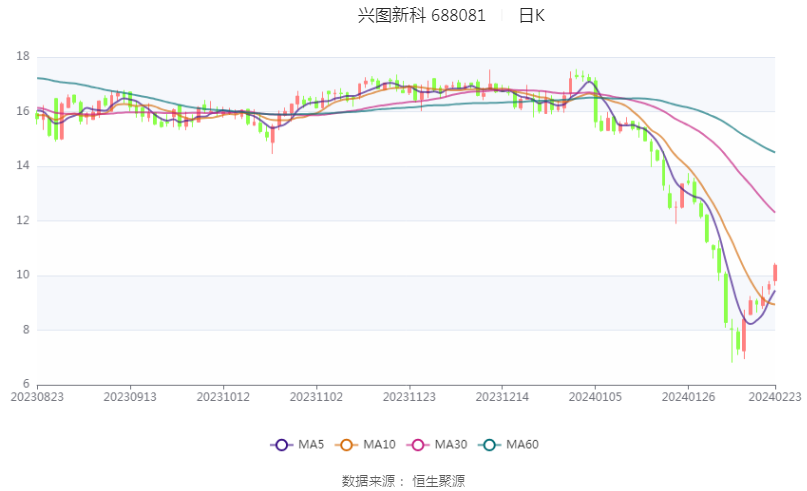
Task: Toggle the MA60 legend marker circle
Action: 489,445
